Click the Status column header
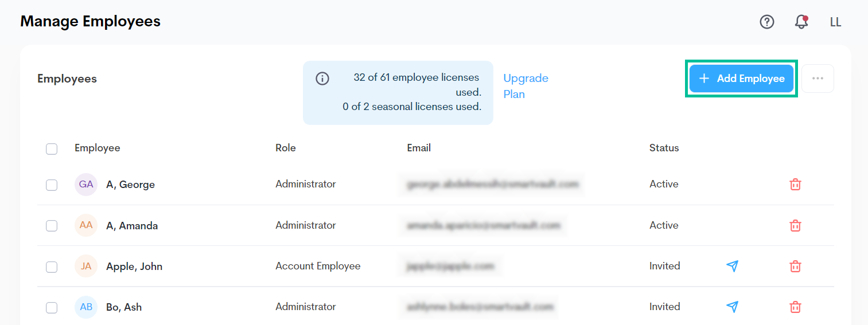The image size is (868, 325). coord(664,148)
